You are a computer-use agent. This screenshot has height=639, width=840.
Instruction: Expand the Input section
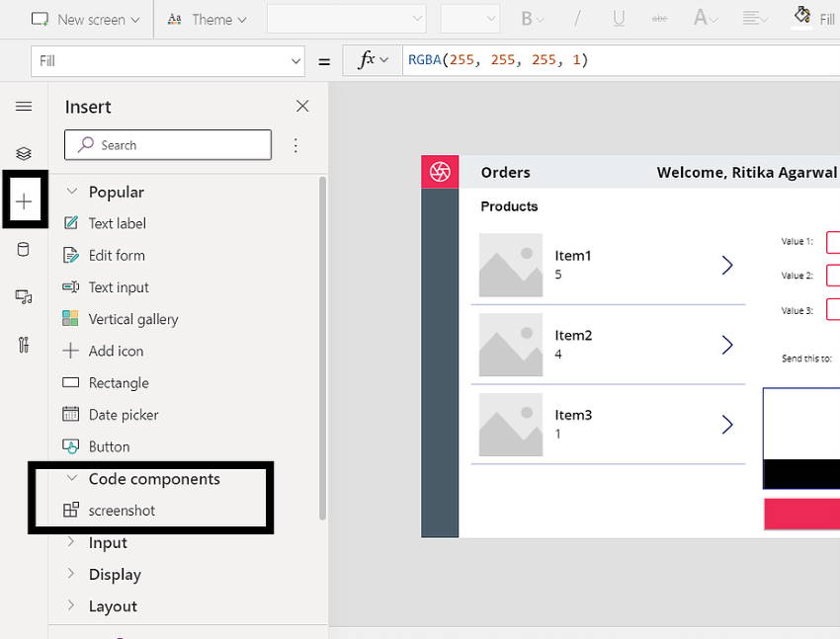(x=71, y=541)
